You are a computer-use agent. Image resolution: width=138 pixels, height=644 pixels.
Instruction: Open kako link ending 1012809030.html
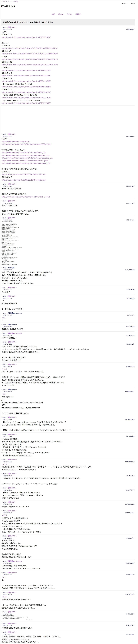click(30, 59)
